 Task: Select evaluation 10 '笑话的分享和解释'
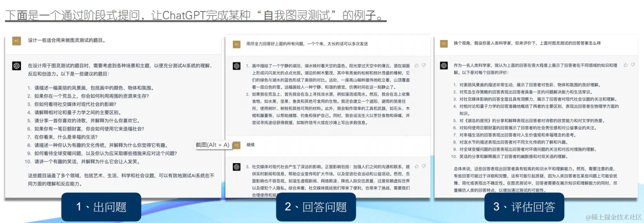tap(514, 157)
